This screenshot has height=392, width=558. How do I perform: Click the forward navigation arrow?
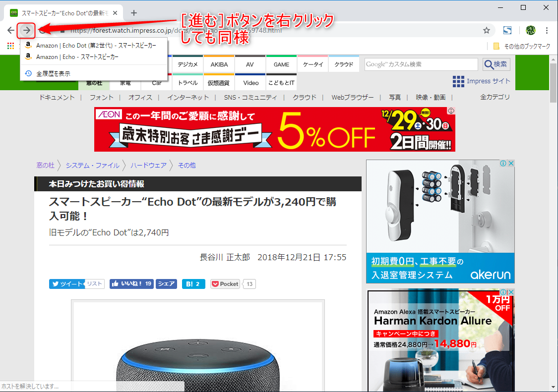26,30
